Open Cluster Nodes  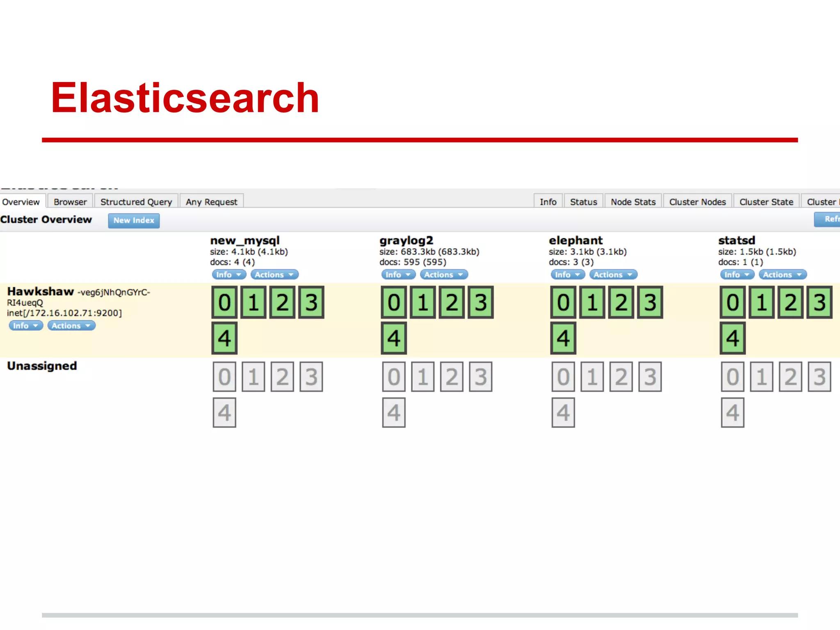(698, 202)
